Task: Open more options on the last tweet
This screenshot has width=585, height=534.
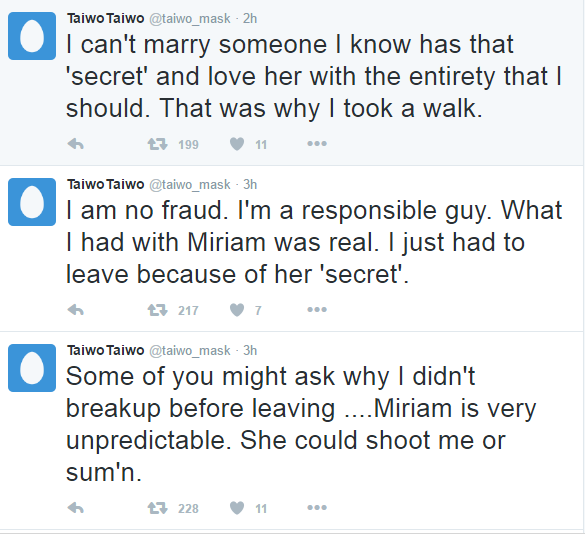Action: [x=317, y=507]
